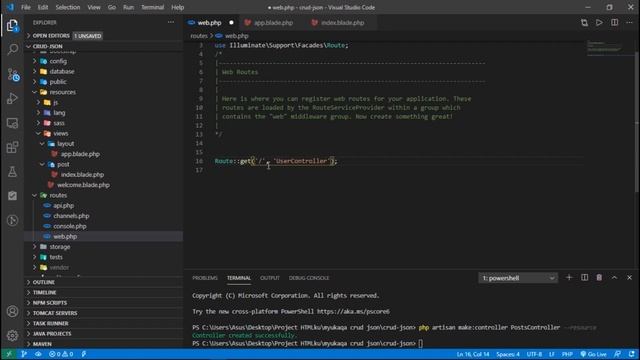Click UTF-8 encoding in status bar
Screen dimensions: 640x360
[534, 354]
